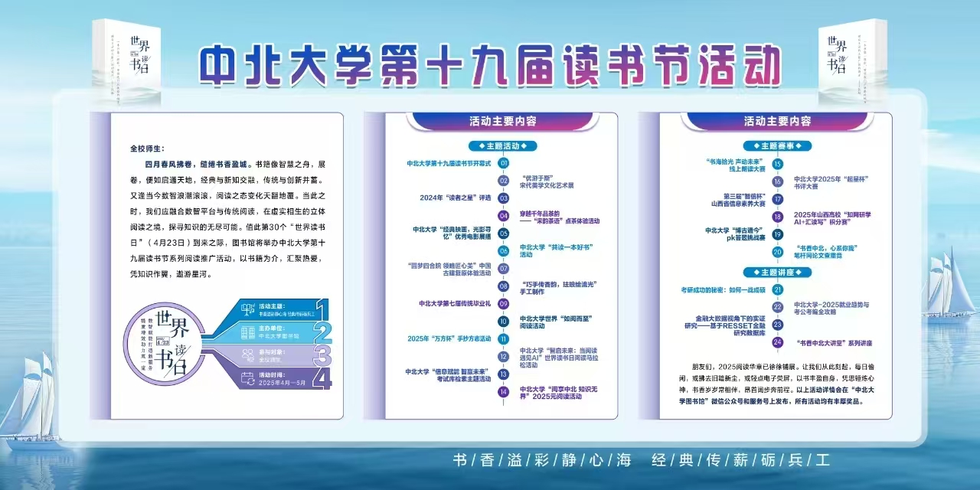
Task: Select the 主题活动 section header
Action: (503, 145)
